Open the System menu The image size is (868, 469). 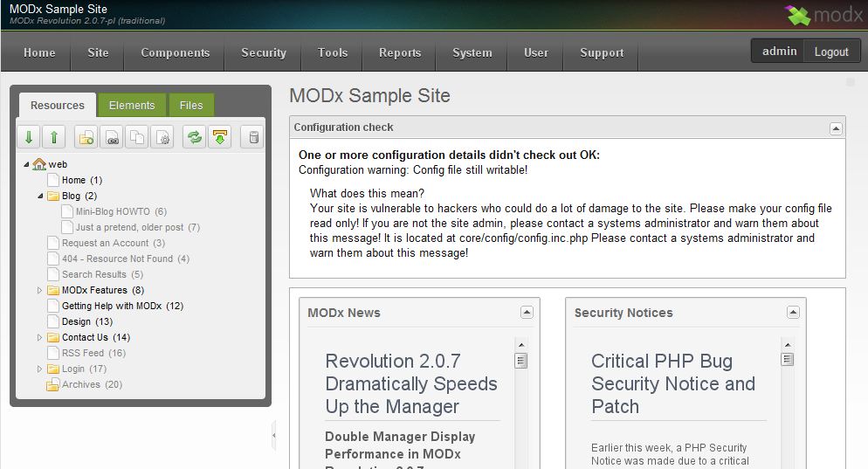point(472,52)
